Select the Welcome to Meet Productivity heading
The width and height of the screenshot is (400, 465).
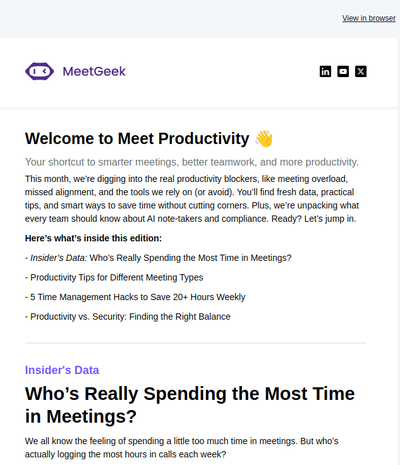coord(137,139)
